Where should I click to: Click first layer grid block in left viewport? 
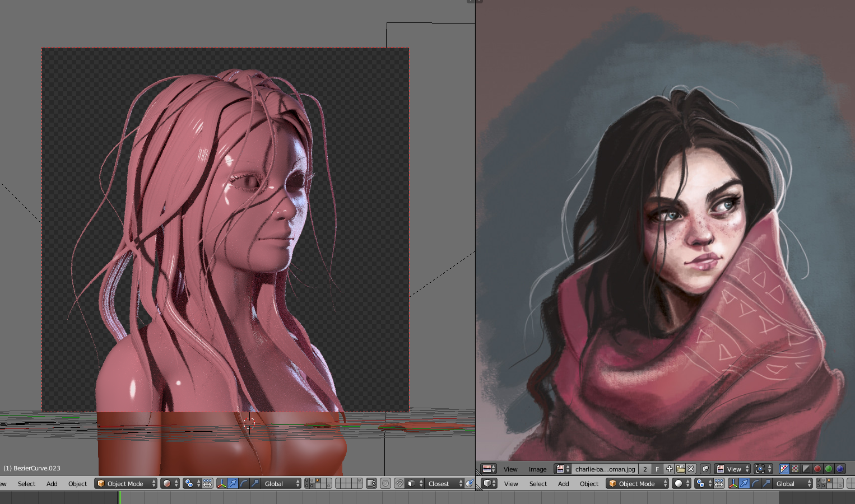[318, 483]
